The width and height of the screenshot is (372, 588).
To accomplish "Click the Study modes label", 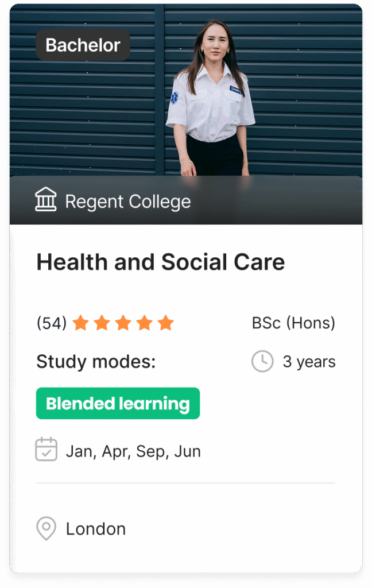I will [x=96, y=362].
